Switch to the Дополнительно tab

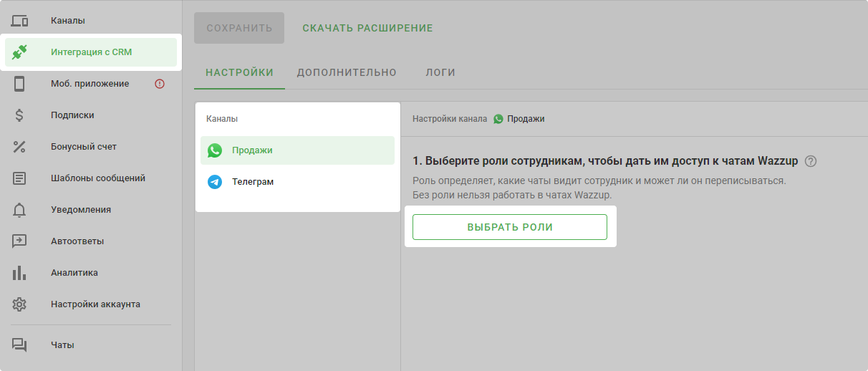[347, 72]
